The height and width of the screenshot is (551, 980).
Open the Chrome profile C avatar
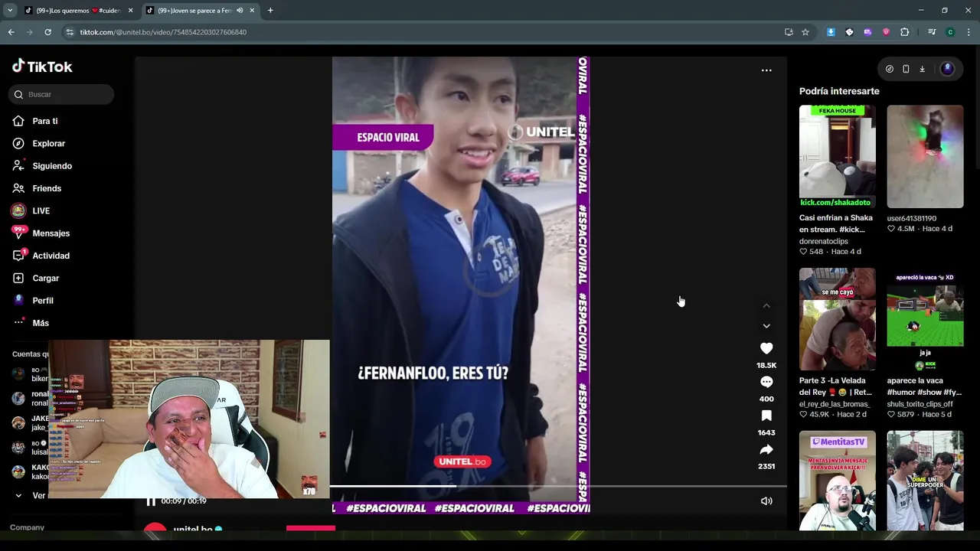pyautogui.click(x=950, y=32)
